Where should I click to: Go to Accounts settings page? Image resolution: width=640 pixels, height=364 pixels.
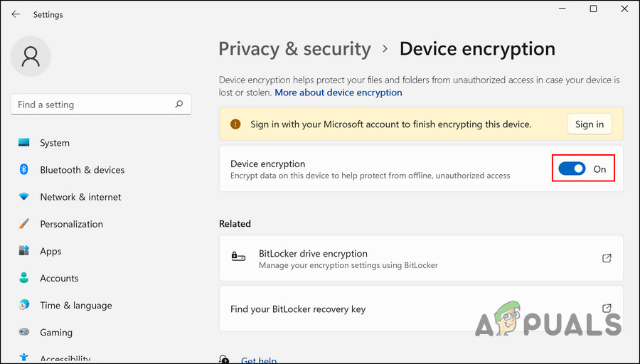click(x=59, y=278)
